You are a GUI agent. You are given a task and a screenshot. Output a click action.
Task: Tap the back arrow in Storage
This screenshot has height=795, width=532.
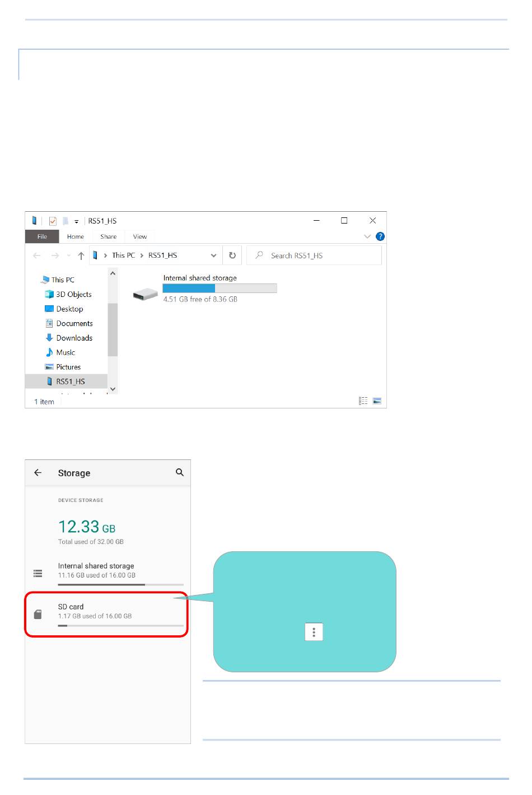(38, 472)
